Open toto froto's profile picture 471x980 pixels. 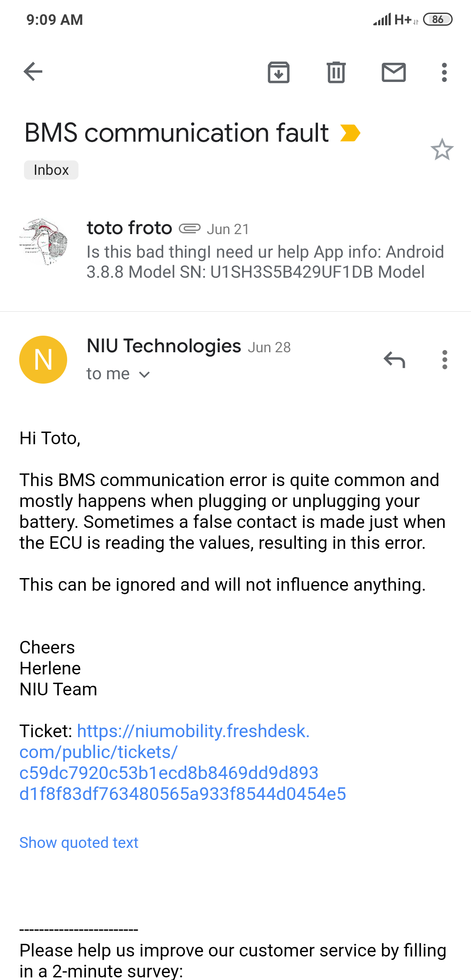tap(44, 242)
